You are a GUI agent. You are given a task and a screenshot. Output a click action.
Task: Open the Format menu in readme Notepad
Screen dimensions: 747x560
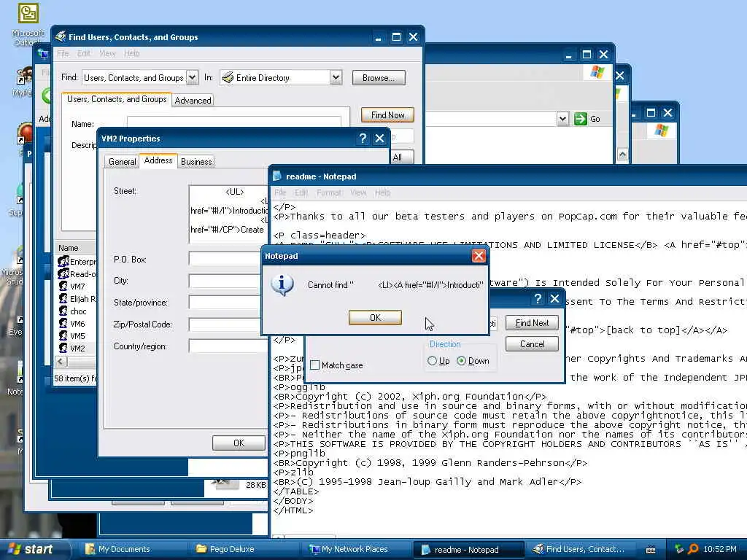pyautogui.click(x=329, y=192)
